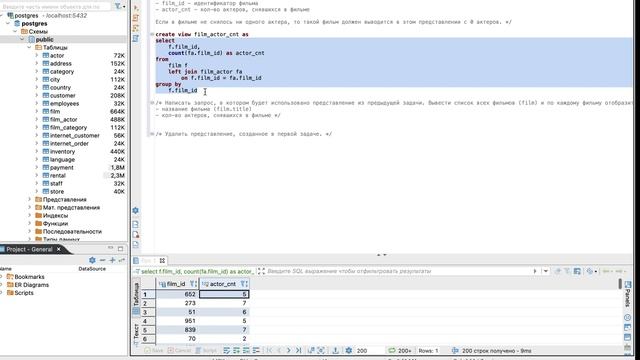Collapse the public schema node
Image resolution: width=640 pixels, height=360 pixels.
pos(22,40)
